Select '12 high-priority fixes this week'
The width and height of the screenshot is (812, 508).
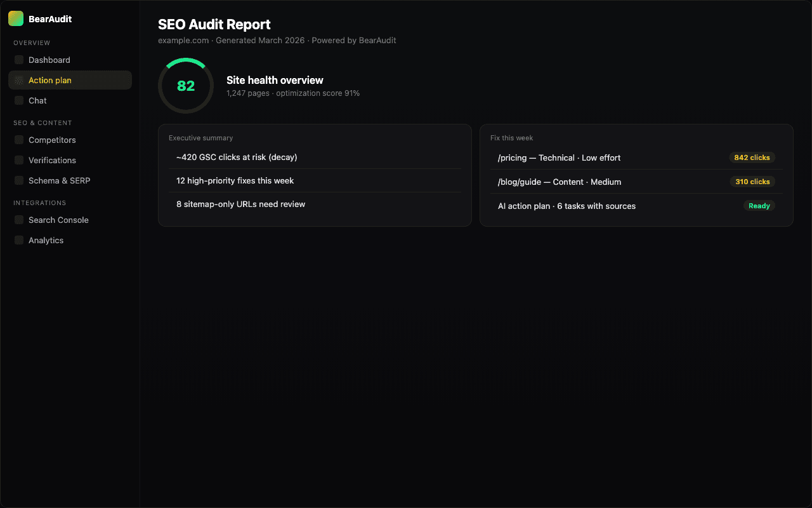315,180
